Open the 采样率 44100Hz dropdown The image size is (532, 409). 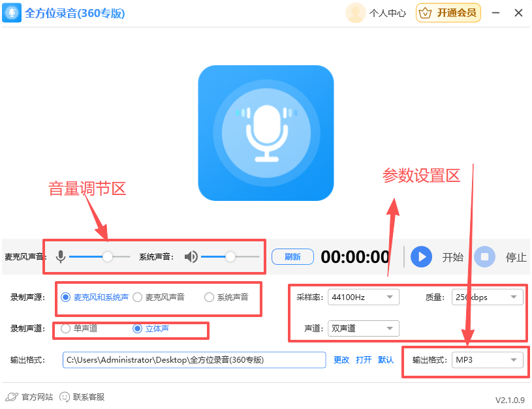point(364,297)
